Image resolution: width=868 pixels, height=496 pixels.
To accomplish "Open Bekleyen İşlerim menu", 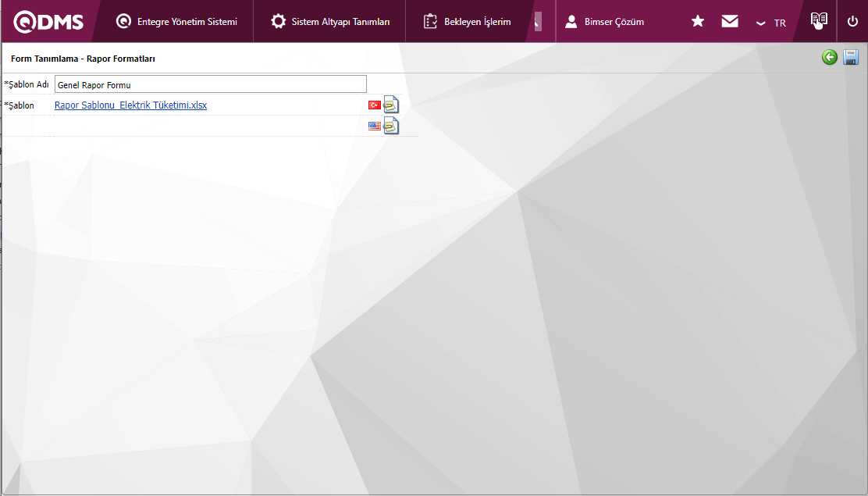I will coord(467,22).
